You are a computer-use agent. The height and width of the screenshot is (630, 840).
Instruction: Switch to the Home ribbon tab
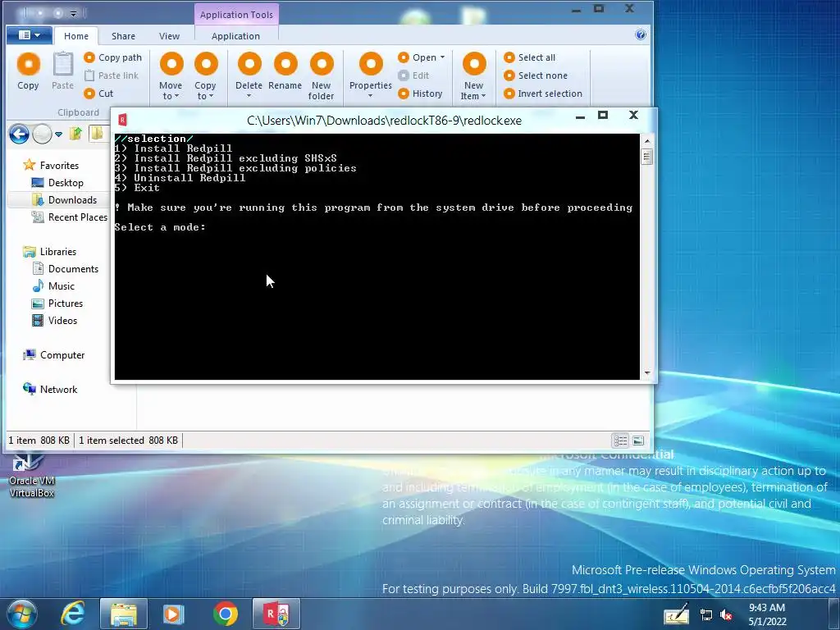[76, 36]
